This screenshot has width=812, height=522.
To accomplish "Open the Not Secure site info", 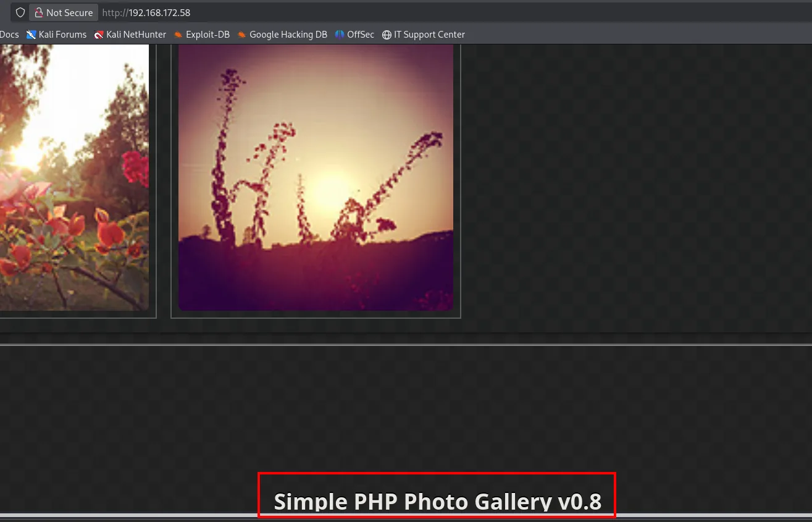I will (64, 12).
